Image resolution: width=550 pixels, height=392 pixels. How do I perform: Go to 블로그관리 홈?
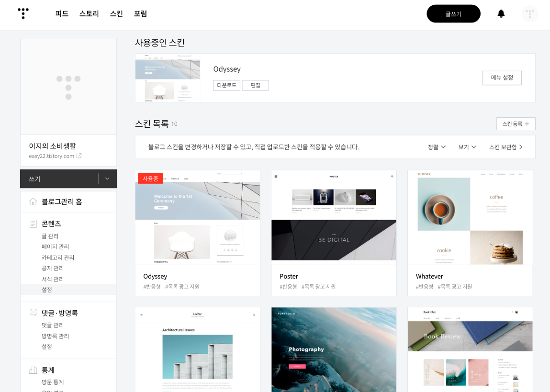point(62,202)
